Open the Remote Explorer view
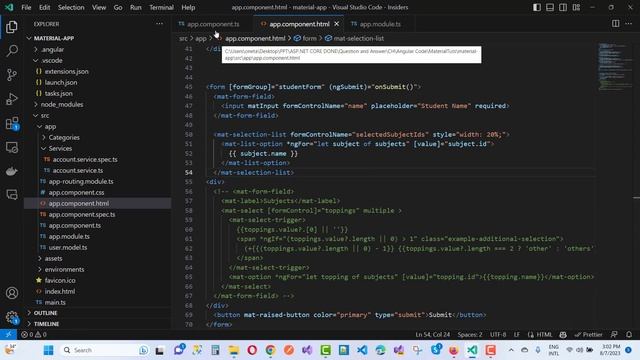Image resolution: width=640 pixels, height=360 pixels. tap(12, 147)
